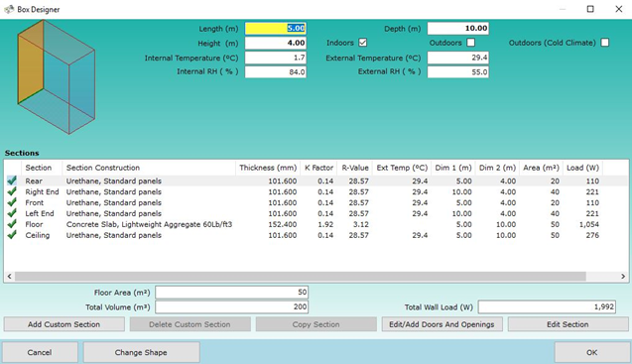Toggle the Front section checkmark
632x364 pixels.
click(x=12, y=202)
